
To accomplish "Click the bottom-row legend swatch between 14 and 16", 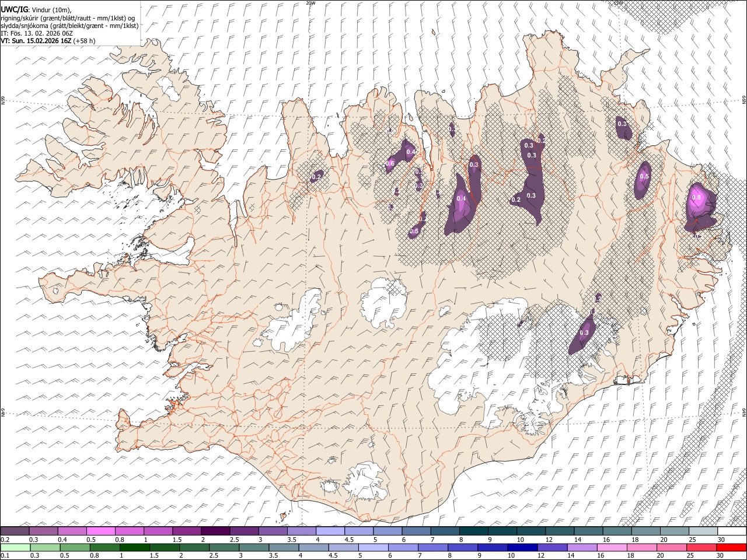I will click(581, 548).
